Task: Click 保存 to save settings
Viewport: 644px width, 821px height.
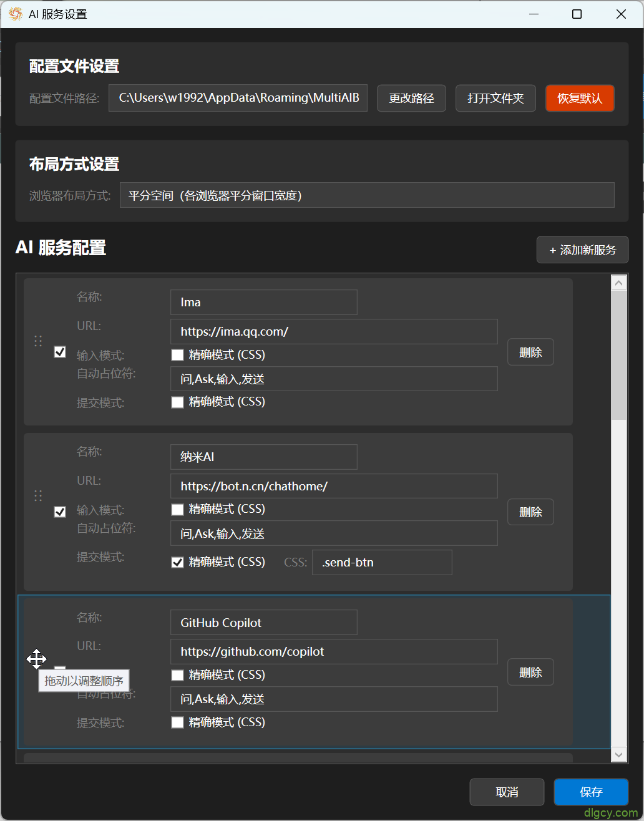Action: tap(590, 792)
